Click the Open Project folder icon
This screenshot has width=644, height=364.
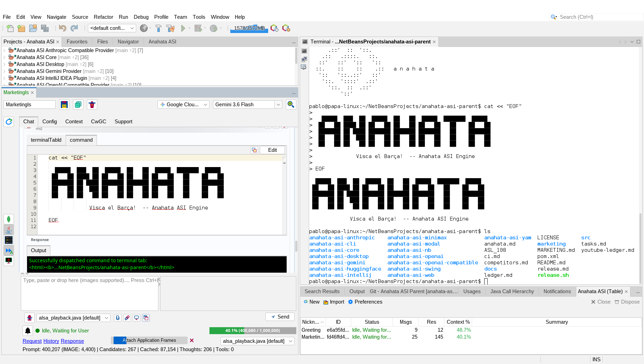pyautogui.click(x=33, y=28)
